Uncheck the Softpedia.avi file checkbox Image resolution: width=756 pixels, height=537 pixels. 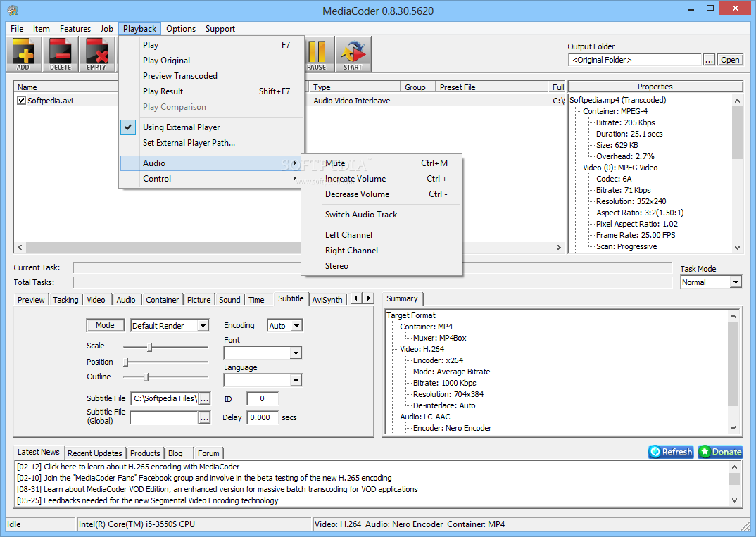pos(21,100)
